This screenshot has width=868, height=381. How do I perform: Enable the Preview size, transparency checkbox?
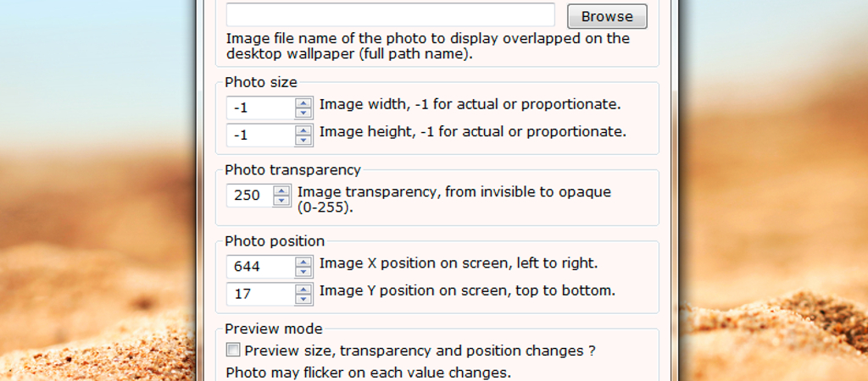tap(233, 350)
